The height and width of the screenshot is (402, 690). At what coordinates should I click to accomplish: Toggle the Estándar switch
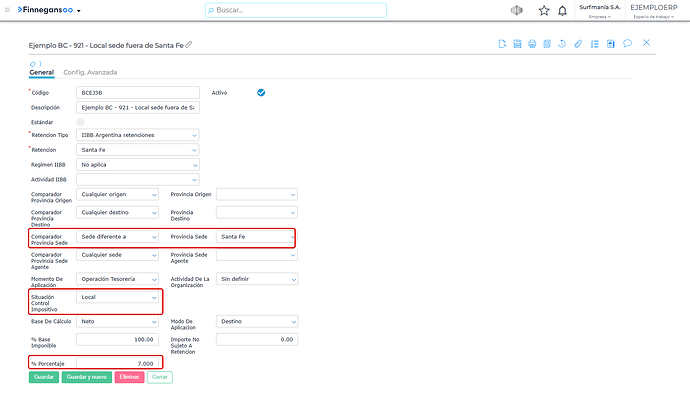[x=81, y=122]
